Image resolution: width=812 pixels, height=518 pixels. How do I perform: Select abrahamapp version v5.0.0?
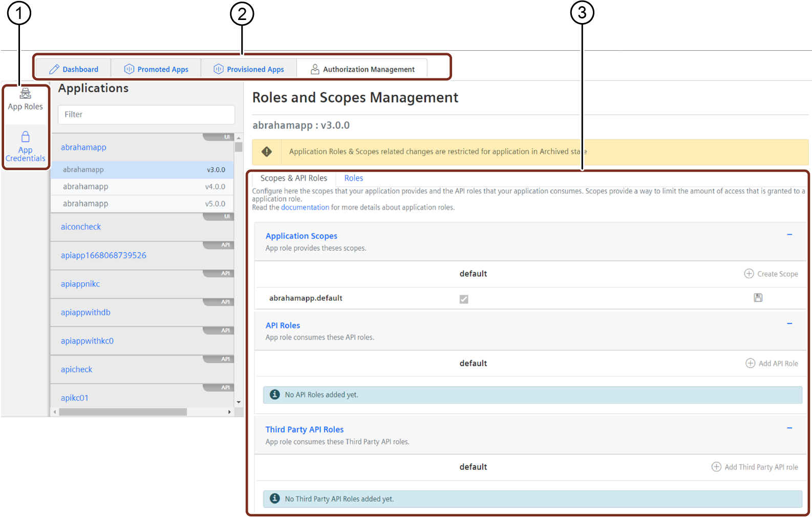pyautogui.click(x=142, y=203)
